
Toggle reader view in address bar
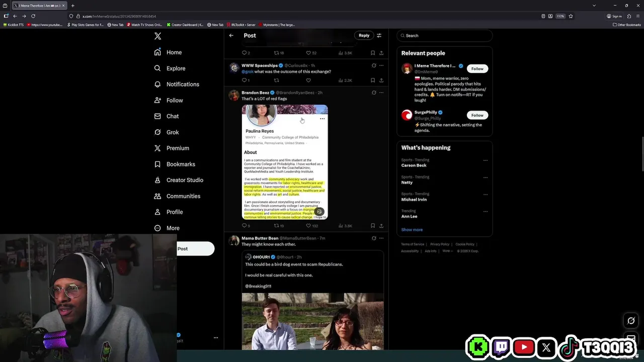pyautogui.click(x=543, y=16)
